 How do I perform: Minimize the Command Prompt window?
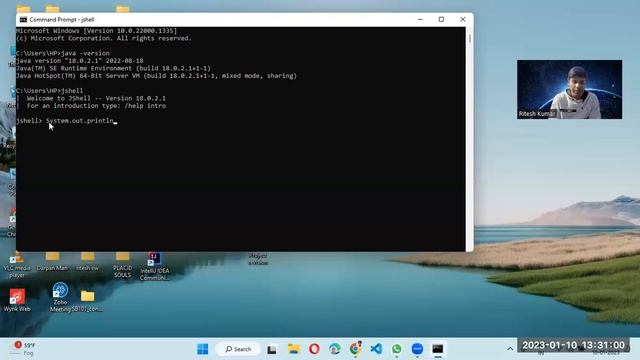(x=420, y=19)
